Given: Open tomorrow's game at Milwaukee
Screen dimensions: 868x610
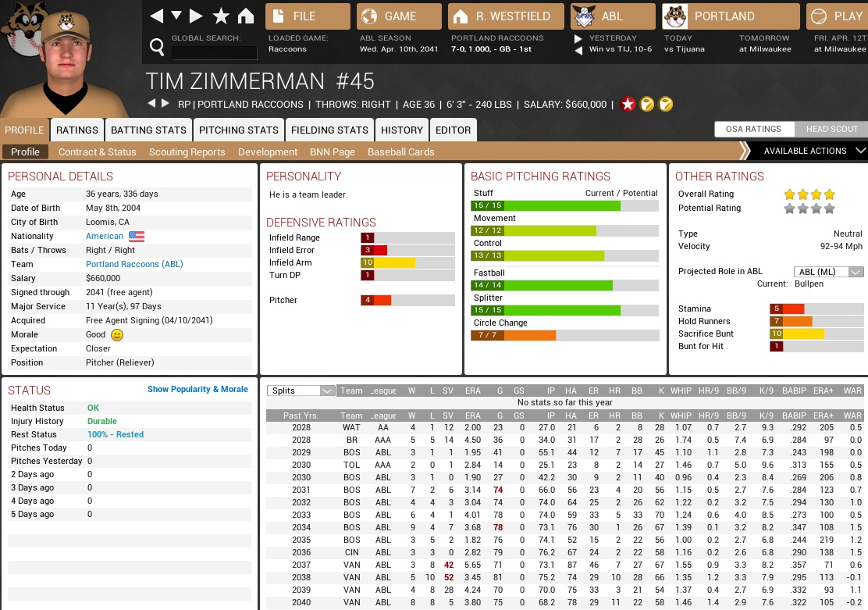Looking at the screenshot, I should click(765, 48).
